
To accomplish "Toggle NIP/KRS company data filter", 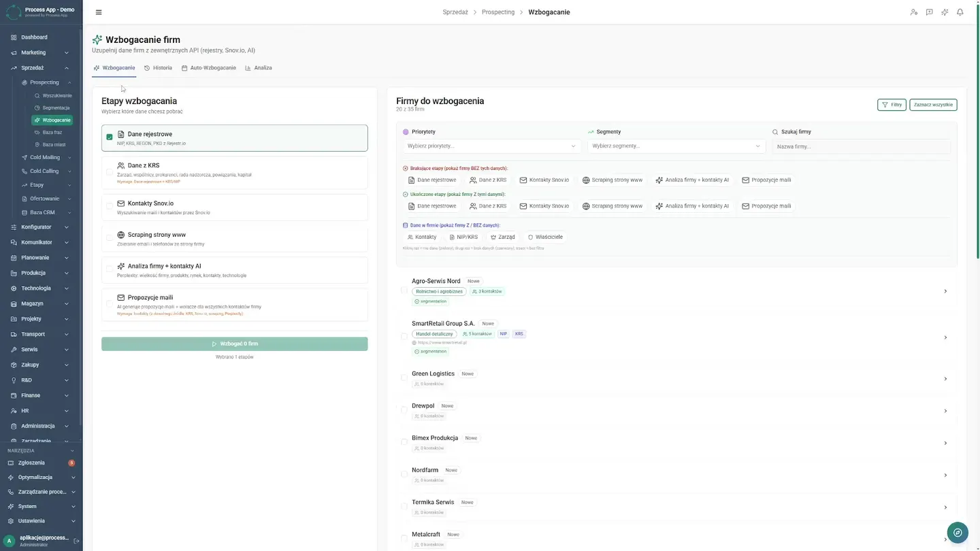I will pos(463,237).
